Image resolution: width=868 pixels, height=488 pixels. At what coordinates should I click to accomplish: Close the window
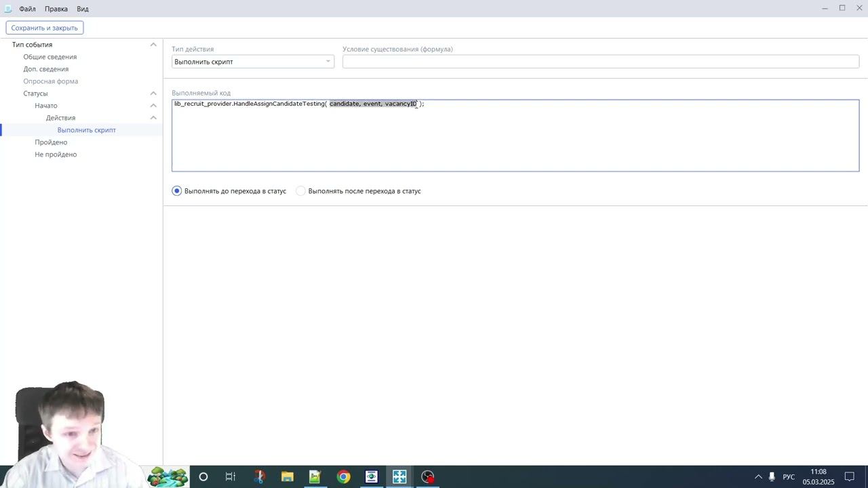pyautogui.click(x=859, y=8)
